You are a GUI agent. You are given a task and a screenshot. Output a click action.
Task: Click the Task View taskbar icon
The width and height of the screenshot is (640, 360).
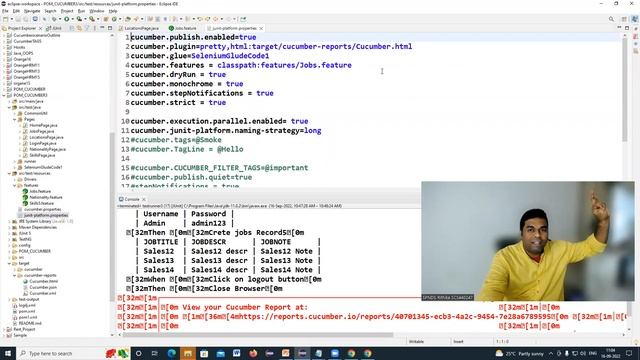tap(155, 353)
